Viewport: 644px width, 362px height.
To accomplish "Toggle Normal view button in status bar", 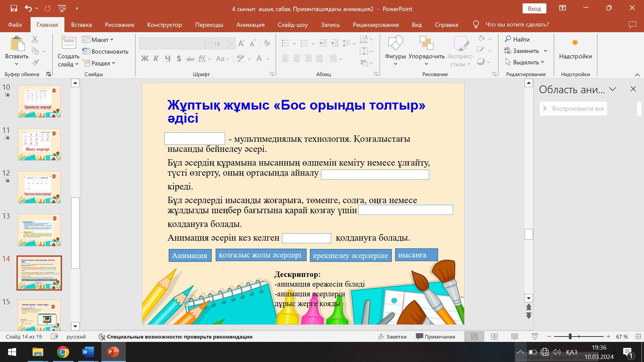I will [x=474, y=337].
